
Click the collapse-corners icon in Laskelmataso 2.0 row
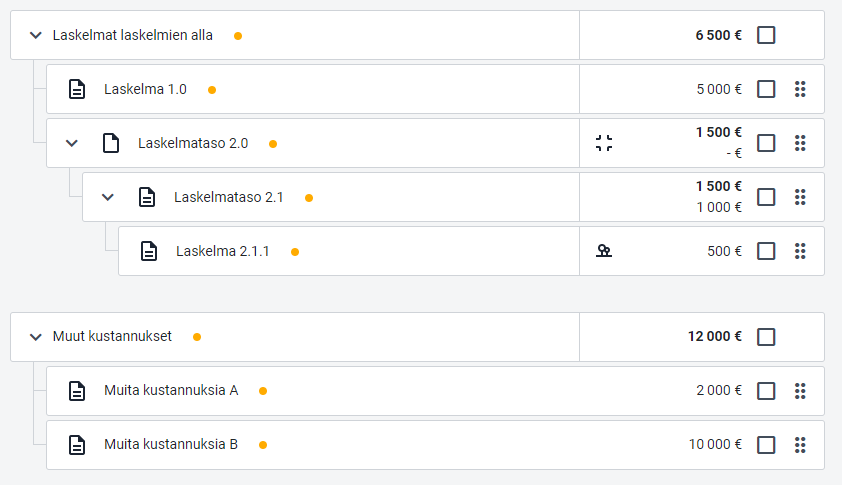[604, 143]
